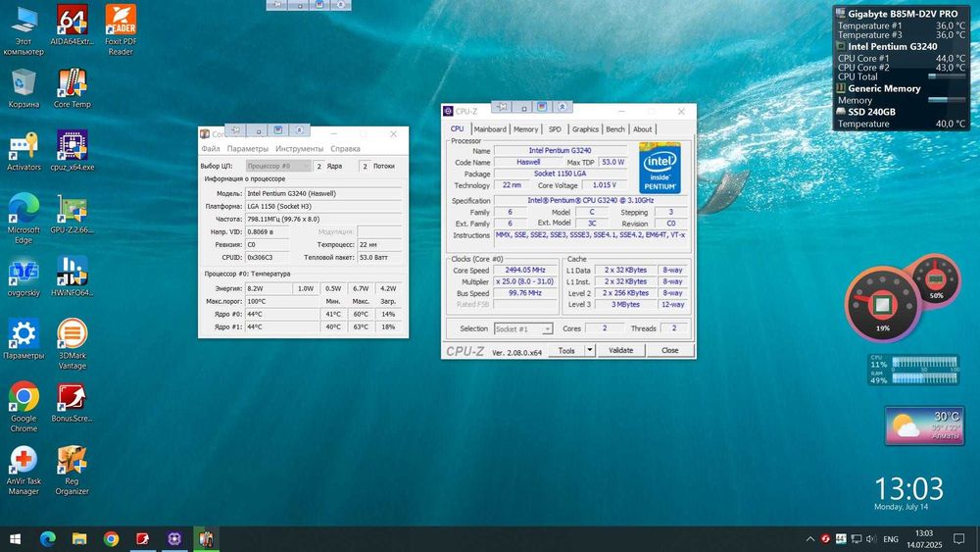This screenshot has height=552, width=980.
Task: Open the Core Temp desktop shortcut
Action: tap(72, 88)
